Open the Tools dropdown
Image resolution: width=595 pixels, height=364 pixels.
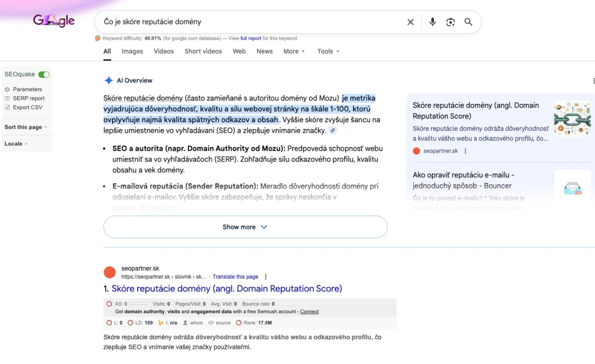(x=328, y=51)
